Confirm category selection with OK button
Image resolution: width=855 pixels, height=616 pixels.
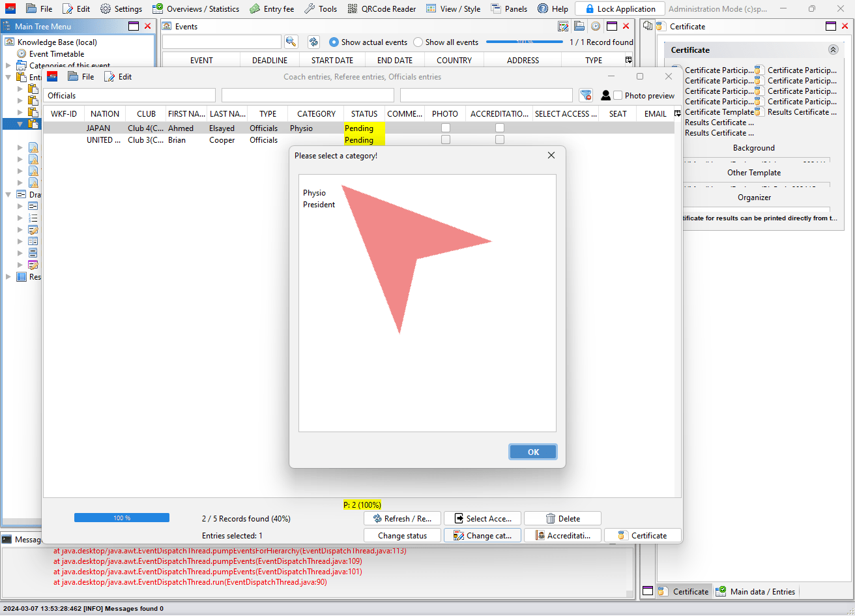(x=533, y=452)
